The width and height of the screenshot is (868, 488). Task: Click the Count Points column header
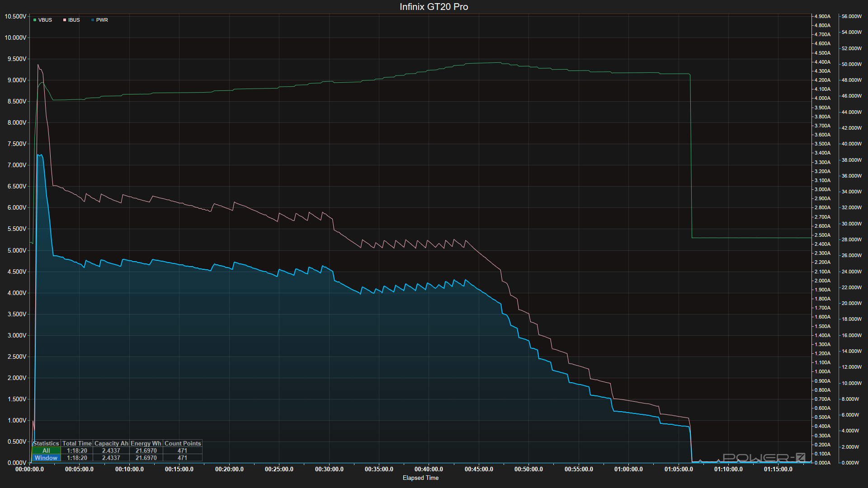(x=183, y=443)
